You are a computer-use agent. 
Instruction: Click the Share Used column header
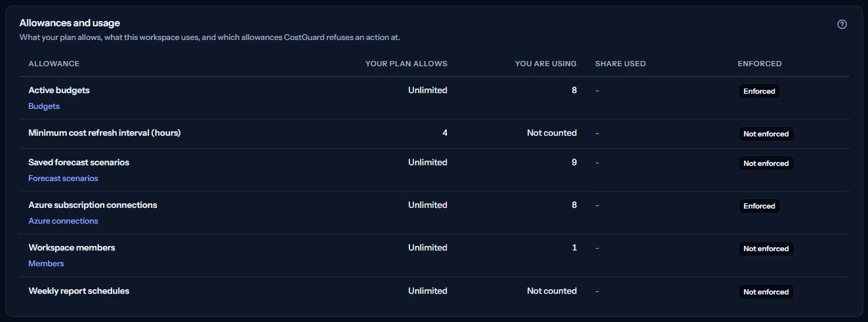tap(621, 64)
